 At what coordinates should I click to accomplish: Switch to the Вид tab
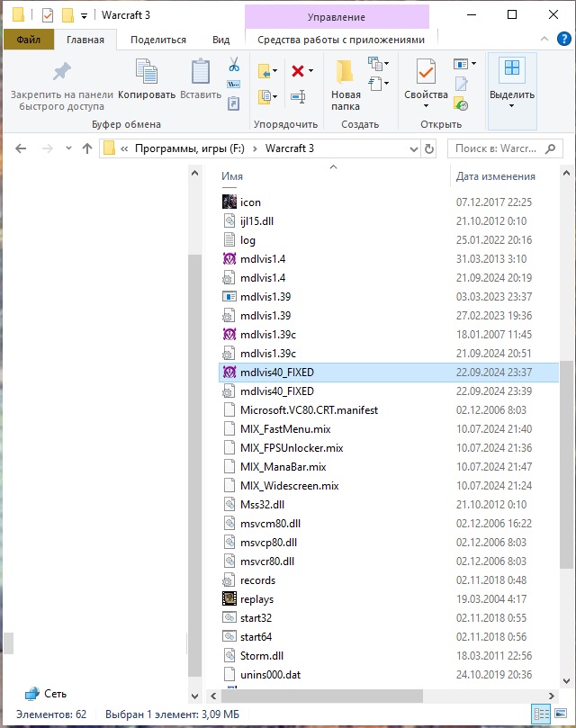point(221,40)
